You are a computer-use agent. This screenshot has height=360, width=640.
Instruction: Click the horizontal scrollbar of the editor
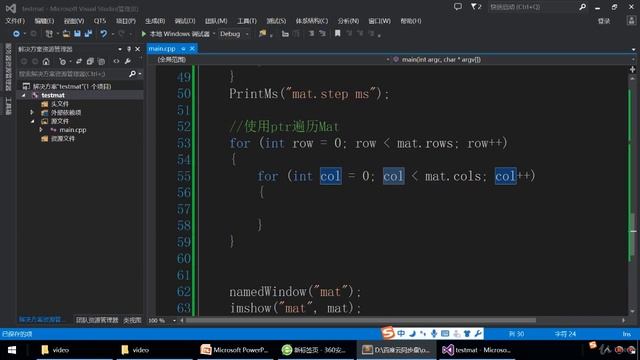[361, 320]
